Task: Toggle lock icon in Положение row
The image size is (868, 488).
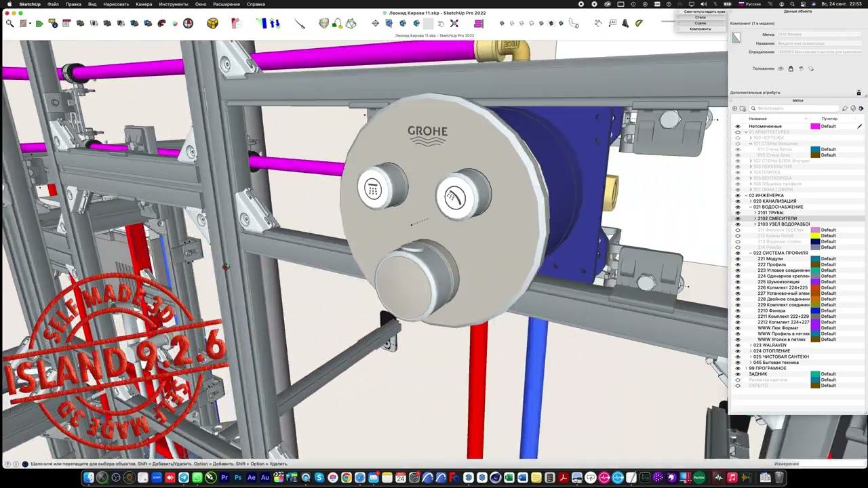Action: pyautogui.click(x=791, y=68)
